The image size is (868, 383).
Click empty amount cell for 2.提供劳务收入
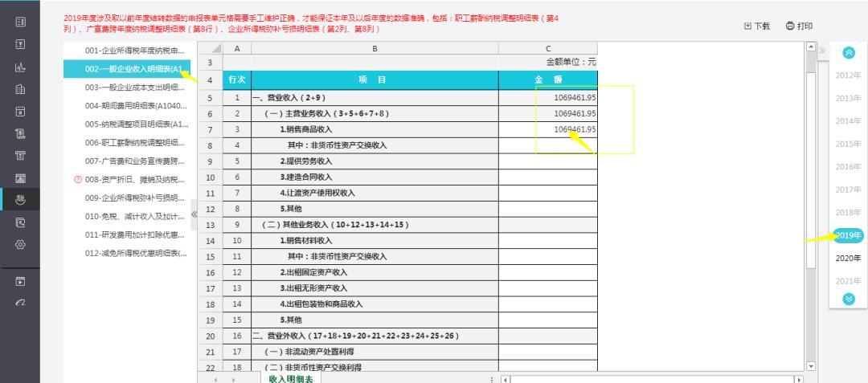point(548,161)
